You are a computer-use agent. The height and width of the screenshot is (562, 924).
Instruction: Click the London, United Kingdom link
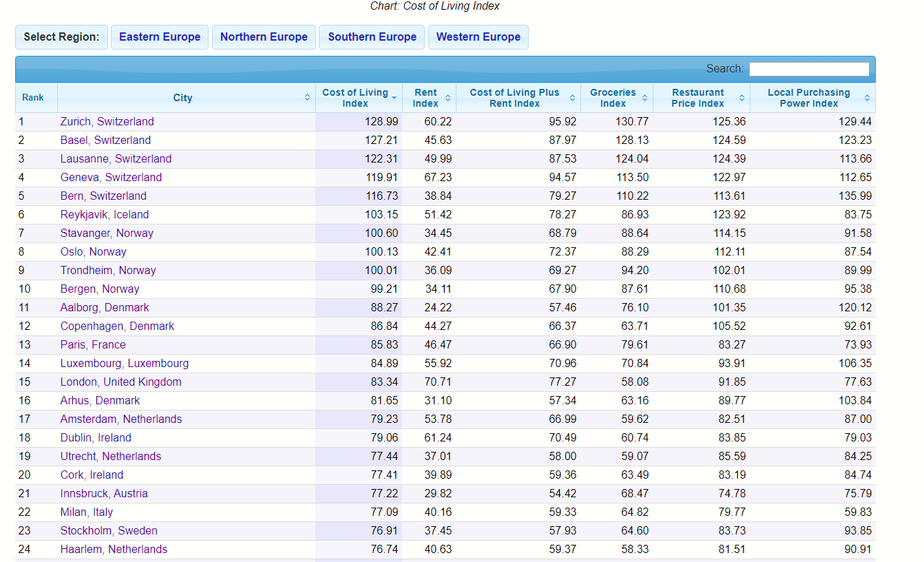pyautogui.click(x=120, y=382)
